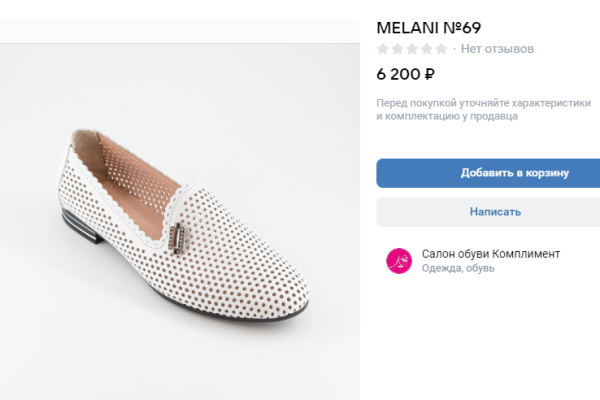
Task: Select the third rating star
Action: [411, 49]
